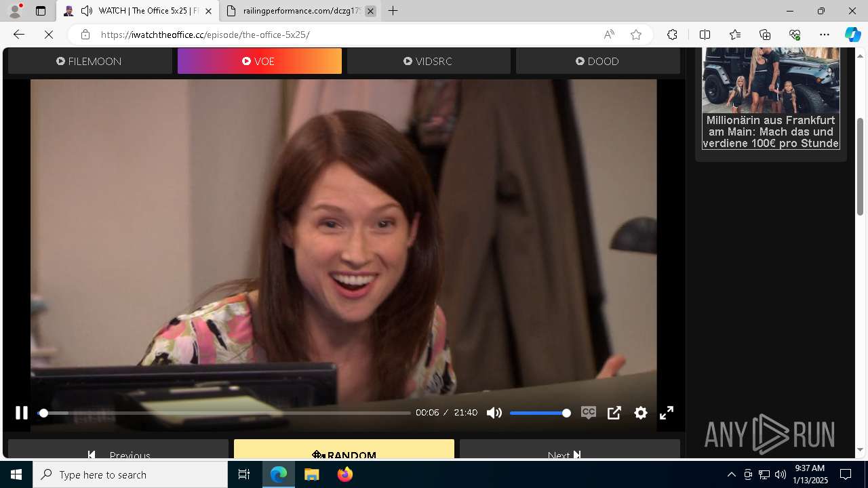Open the Favorites list
Screen dimensions: 868x488
pyautogui.click(x=735, y=35)
